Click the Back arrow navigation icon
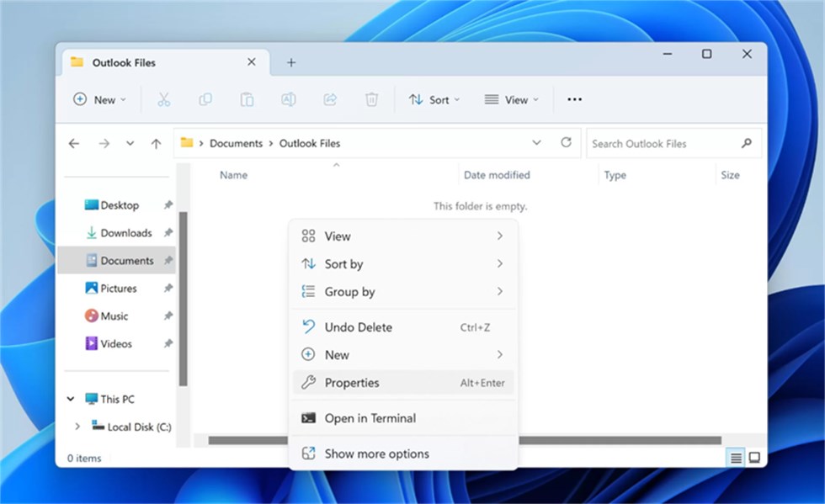 tap(74, 144)
